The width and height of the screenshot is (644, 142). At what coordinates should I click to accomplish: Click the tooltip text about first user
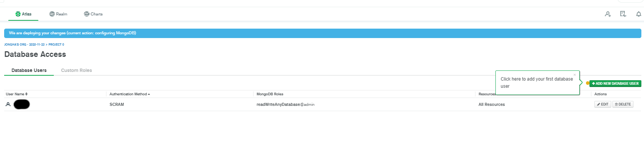click(x=537, y=82)
